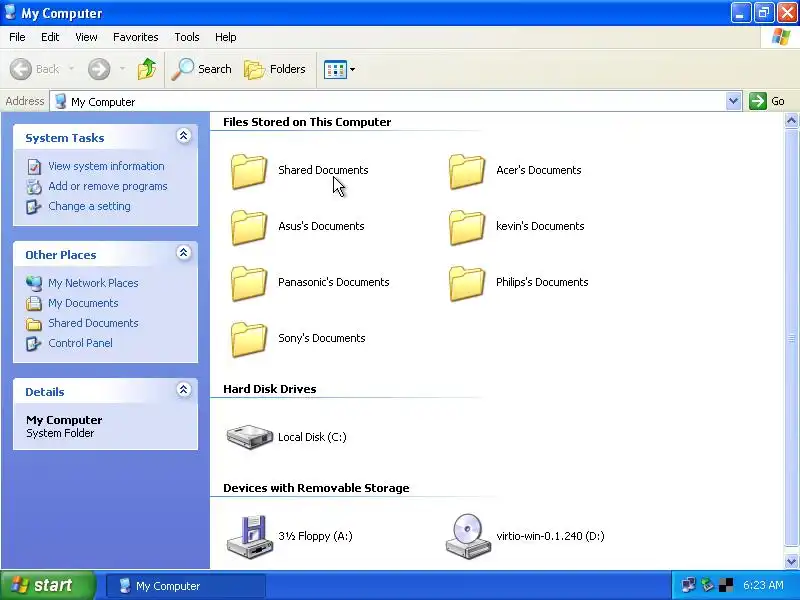
Task: Click the My Network Places icon
Action: (34, 283)
